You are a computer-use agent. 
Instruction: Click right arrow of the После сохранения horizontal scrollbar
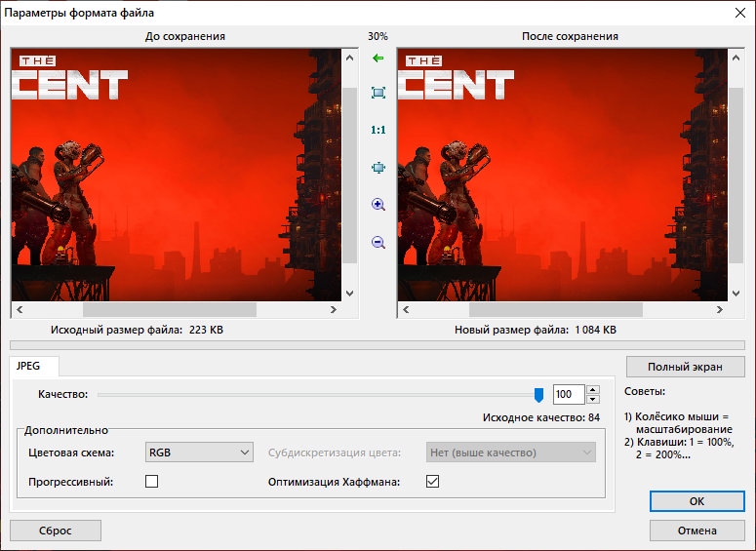click(x=719, y=309)
